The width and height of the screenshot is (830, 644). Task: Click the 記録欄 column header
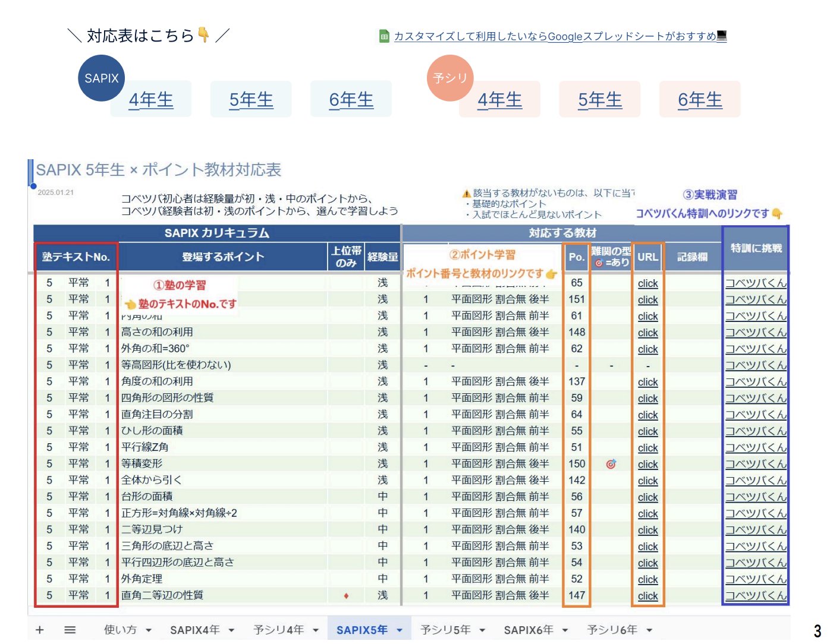click(x=693, y=257)
